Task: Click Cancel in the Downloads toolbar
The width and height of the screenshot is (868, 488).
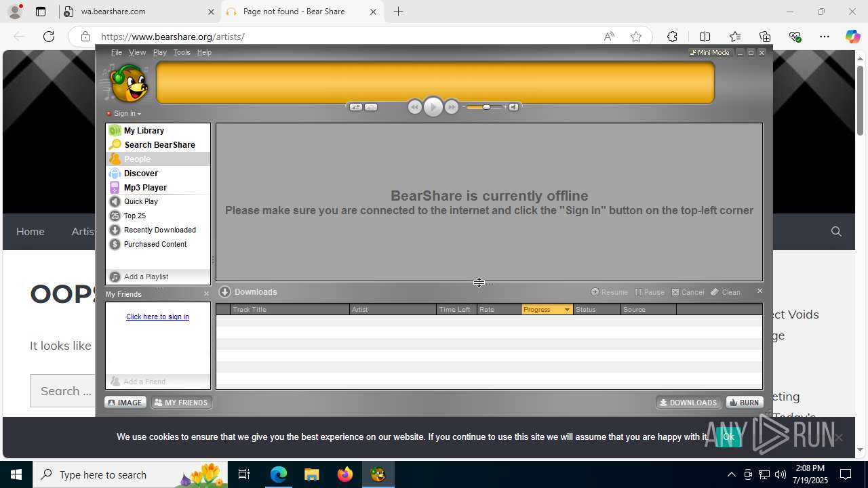Action: 688,292
